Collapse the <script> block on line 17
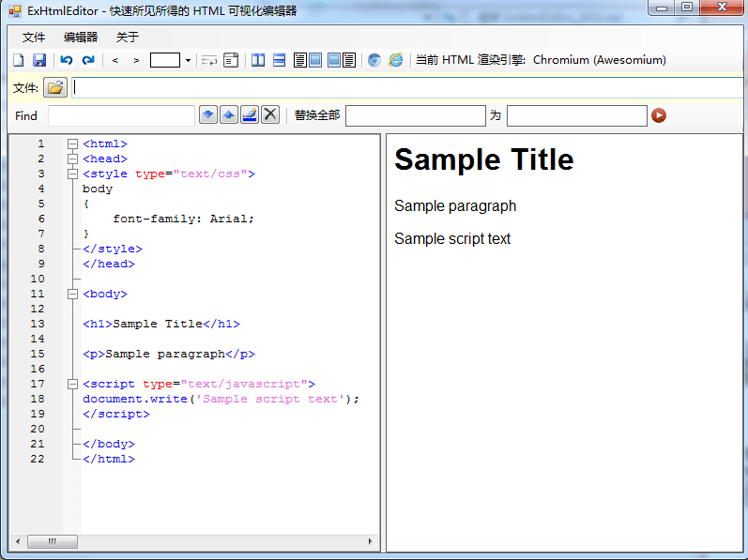This screenshot has height=560, width=748. [x=72, y=384]
